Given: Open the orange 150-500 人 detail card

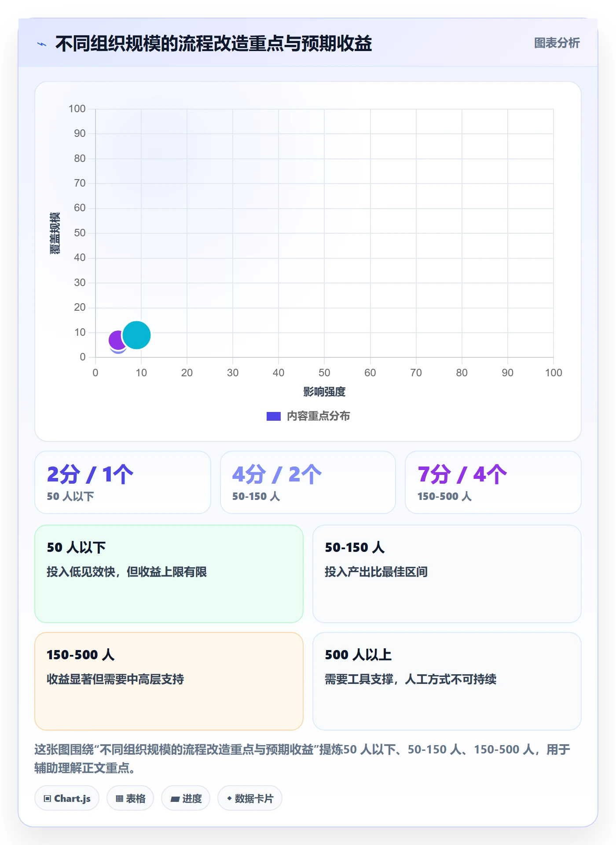Looking at the screenshot, I should tap(169, 681).
